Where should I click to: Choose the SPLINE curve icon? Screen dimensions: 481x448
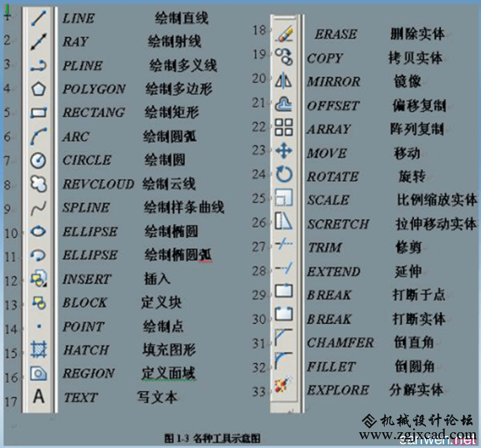click(x=39, y=208)
